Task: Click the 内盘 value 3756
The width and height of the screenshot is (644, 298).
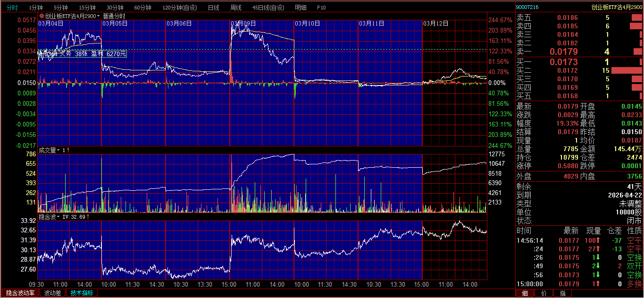Action: click(634, 176)
